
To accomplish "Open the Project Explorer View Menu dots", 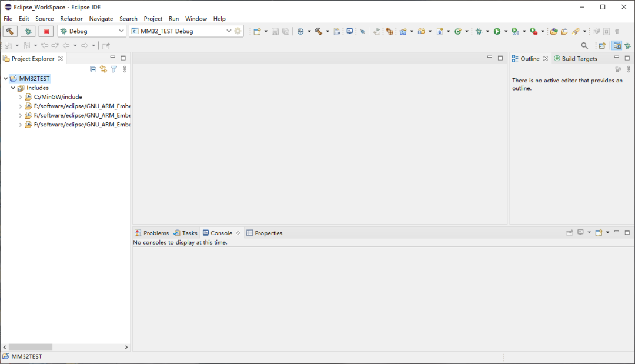I will pos(125,69).
